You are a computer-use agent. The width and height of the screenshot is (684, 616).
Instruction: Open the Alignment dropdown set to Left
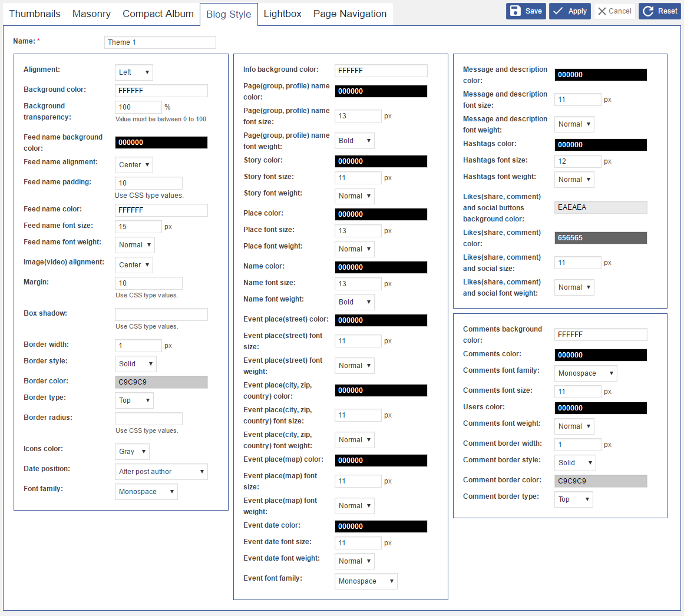click(x=134, y=72)
